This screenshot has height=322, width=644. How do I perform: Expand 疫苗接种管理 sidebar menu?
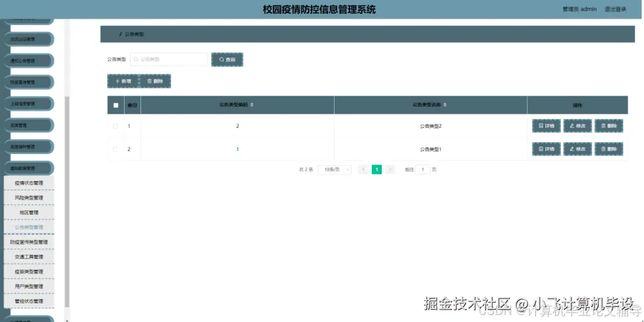tap(29, 146)
